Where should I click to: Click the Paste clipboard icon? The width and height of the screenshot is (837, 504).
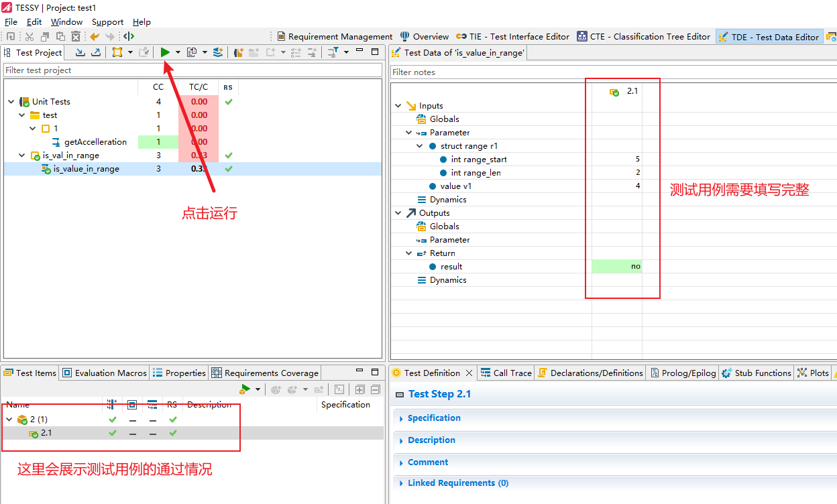tap(60, 37)
